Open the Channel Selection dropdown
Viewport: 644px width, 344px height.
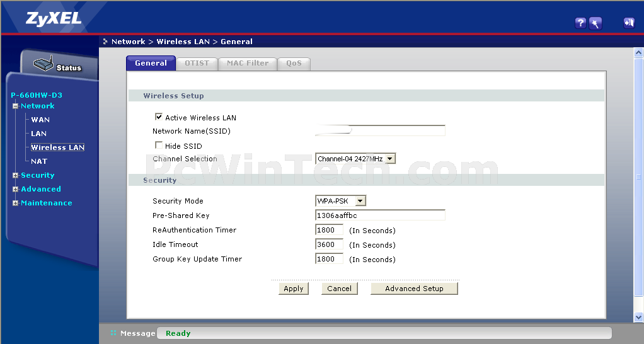click(x=355, y=158)
